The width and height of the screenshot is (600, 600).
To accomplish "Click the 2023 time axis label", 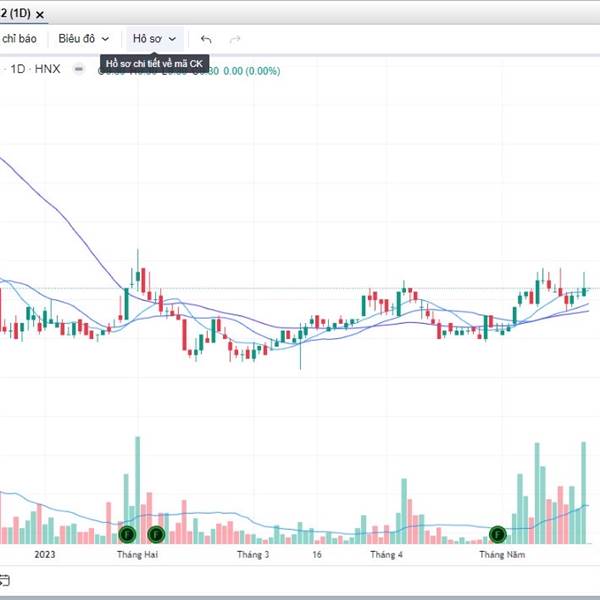I will tap(45, 554).
